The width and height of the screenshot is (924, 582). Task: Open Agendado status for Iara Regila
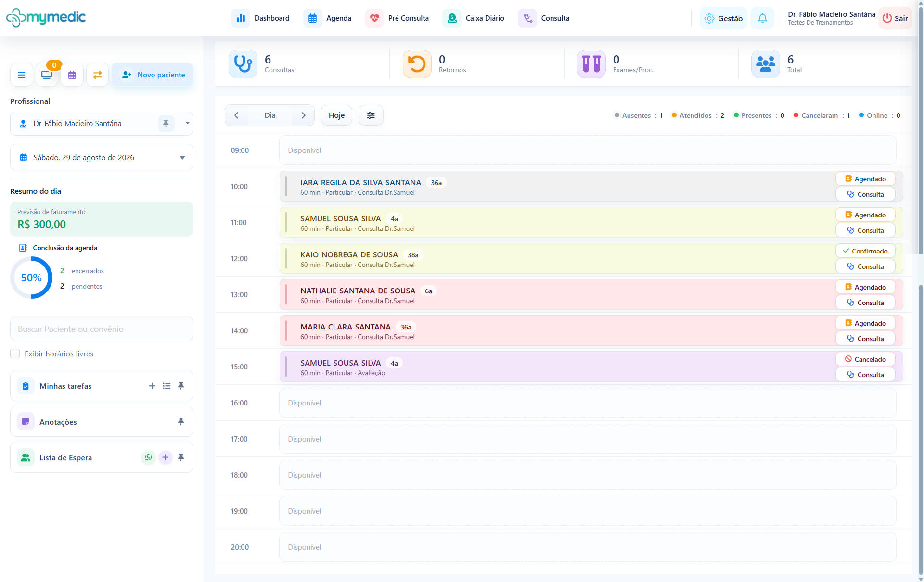point(865,179)
